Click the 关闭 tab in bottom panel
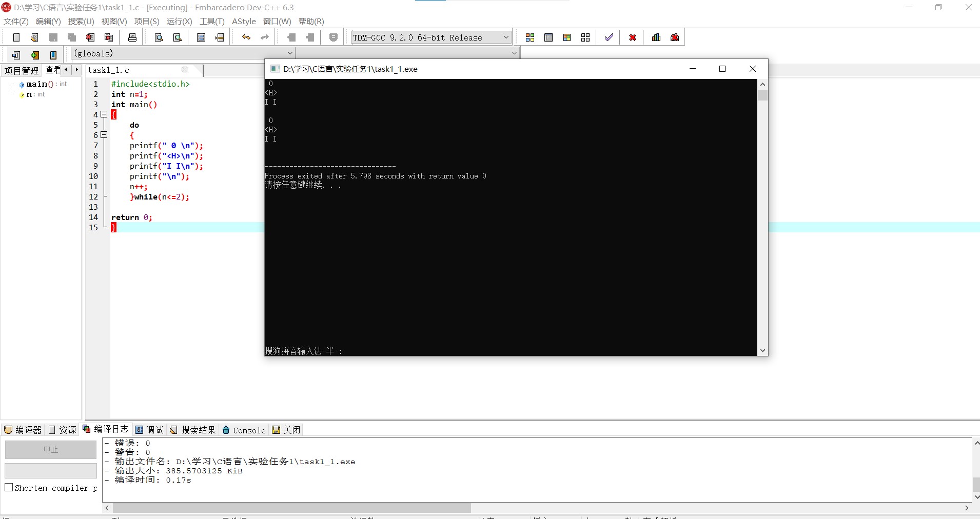980x519 pixels. pyautogui.click(x=287, y=430)
